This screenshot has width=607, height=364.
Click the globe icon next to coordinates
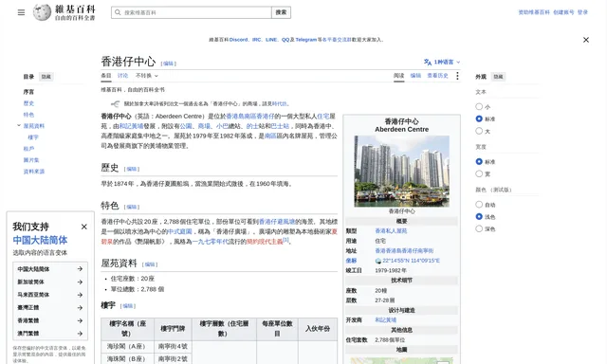pos(378,261)
